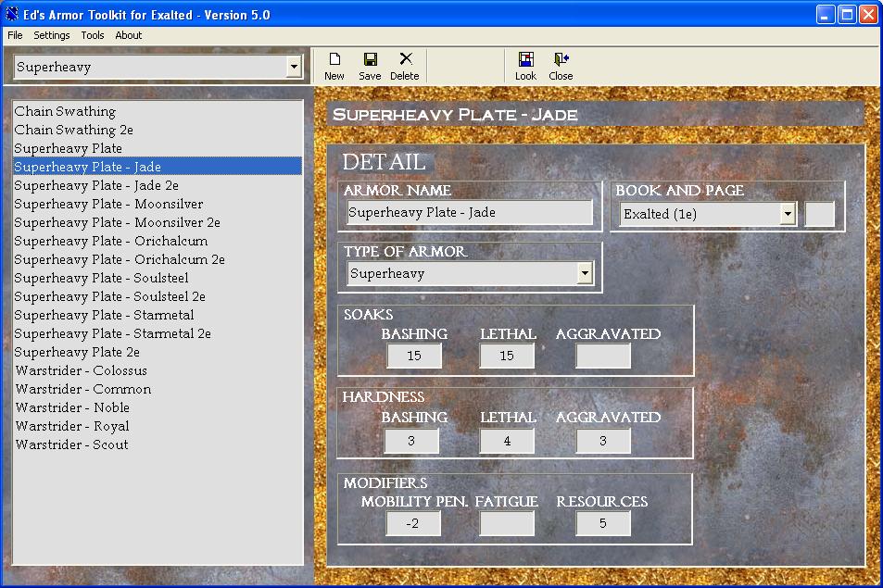Open the File menu
This screenshot has width=883, height=588.
(x=15, y=35)
